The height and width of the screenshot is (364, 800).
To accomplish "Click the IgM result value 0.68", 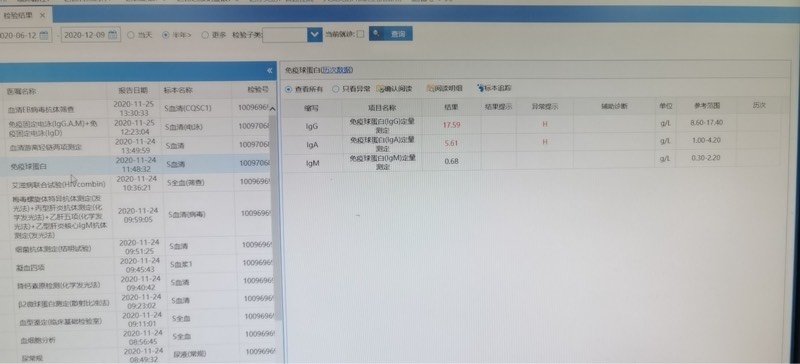I will 451,161.
